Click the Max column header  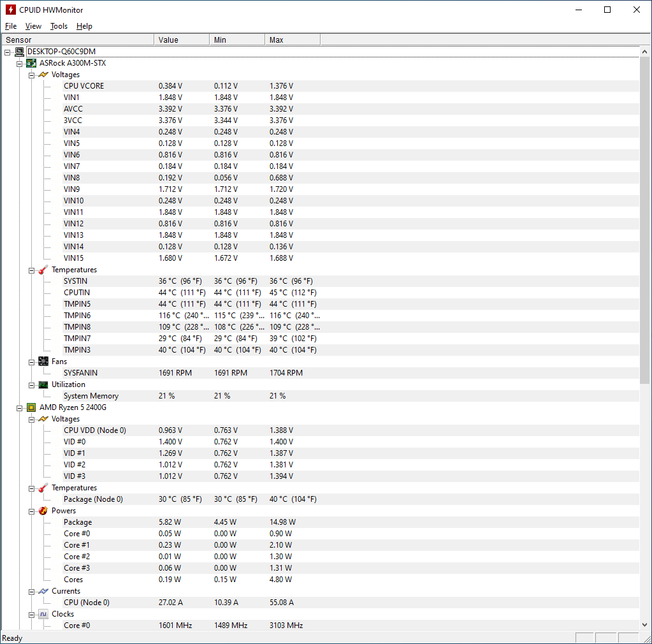coord(293,40)
